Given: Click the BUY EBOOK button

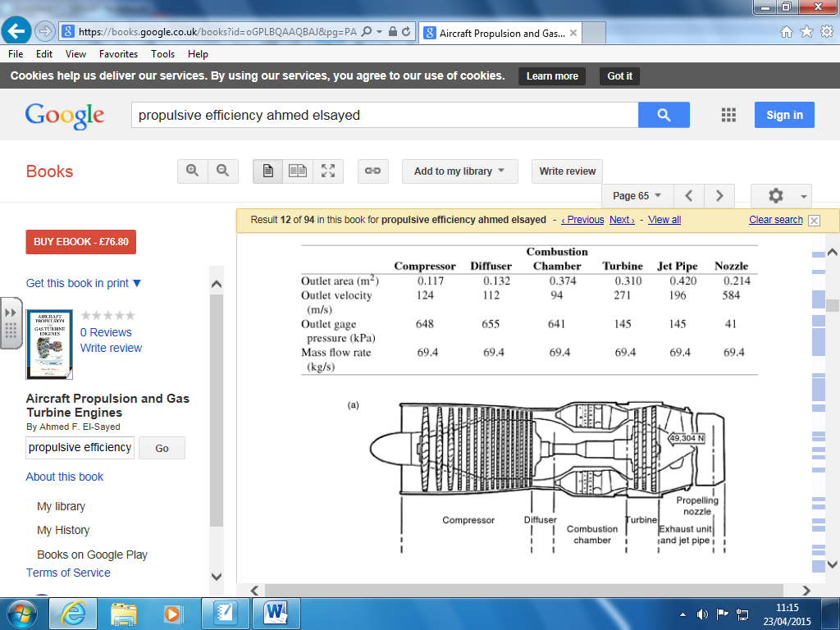Looking at the screenshot, I should pos(81,242).
